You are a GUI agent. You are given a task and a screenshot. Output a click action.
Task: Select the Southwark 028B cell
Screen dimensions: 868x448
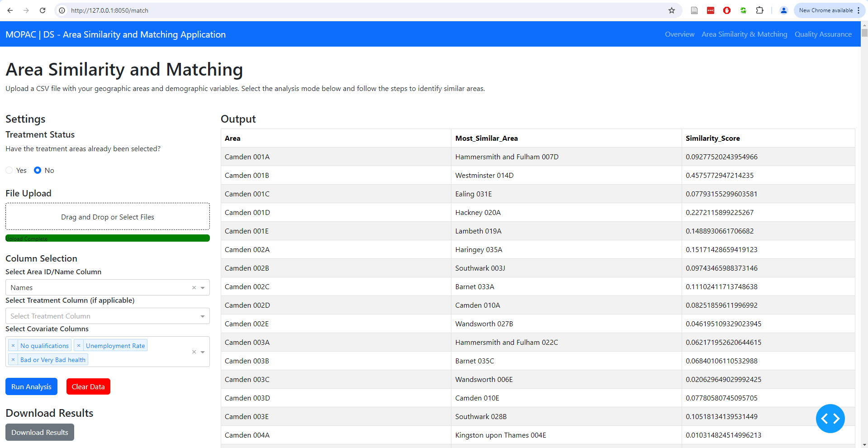pos(566,417)
